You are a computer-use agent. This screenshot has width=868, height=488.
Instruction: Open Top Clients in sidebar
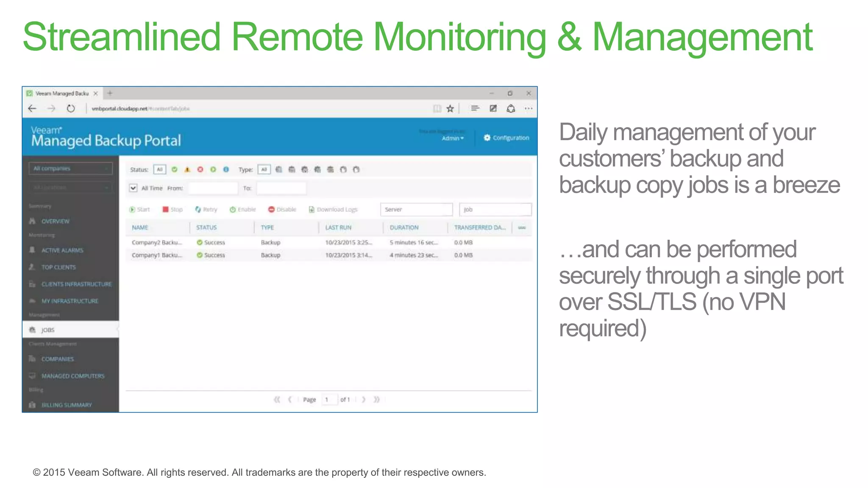(x=58, y=267)
